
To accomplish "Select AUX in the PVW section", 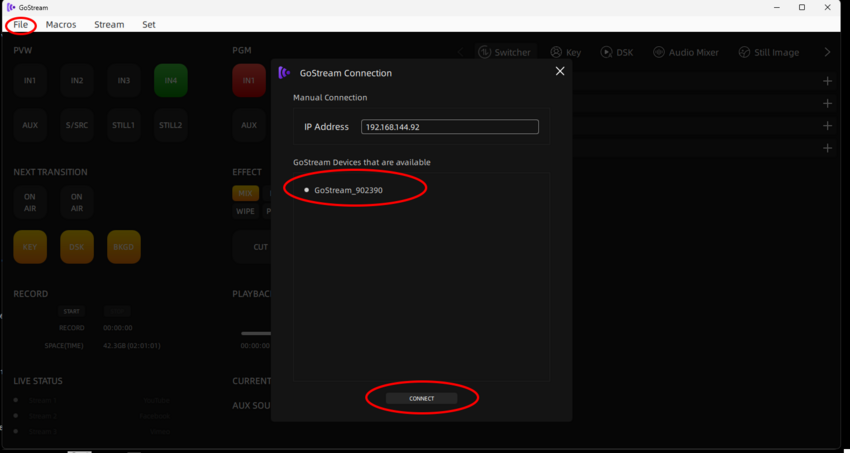I will 30,125.
